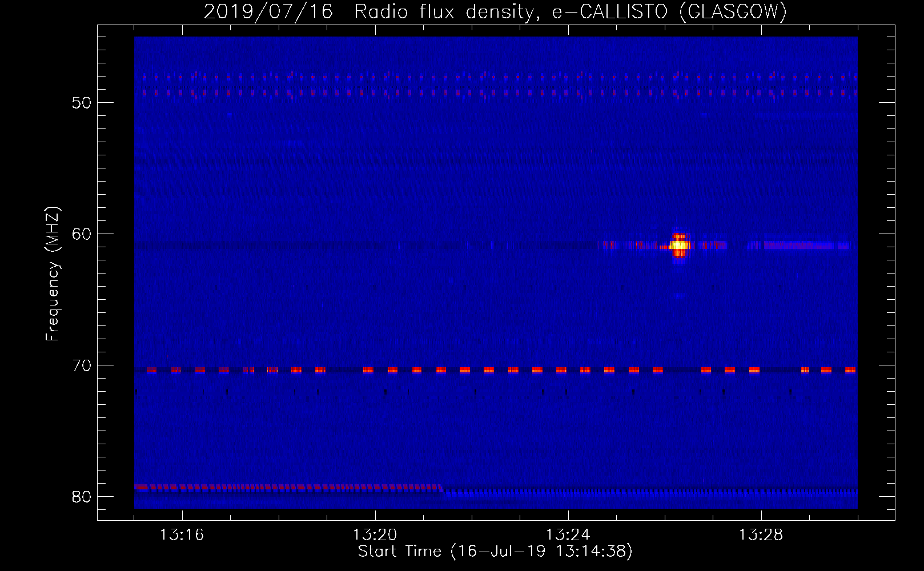924x571 pixels.
Task: Click the 13:16 time tick label
Action: tap(182, 535)
